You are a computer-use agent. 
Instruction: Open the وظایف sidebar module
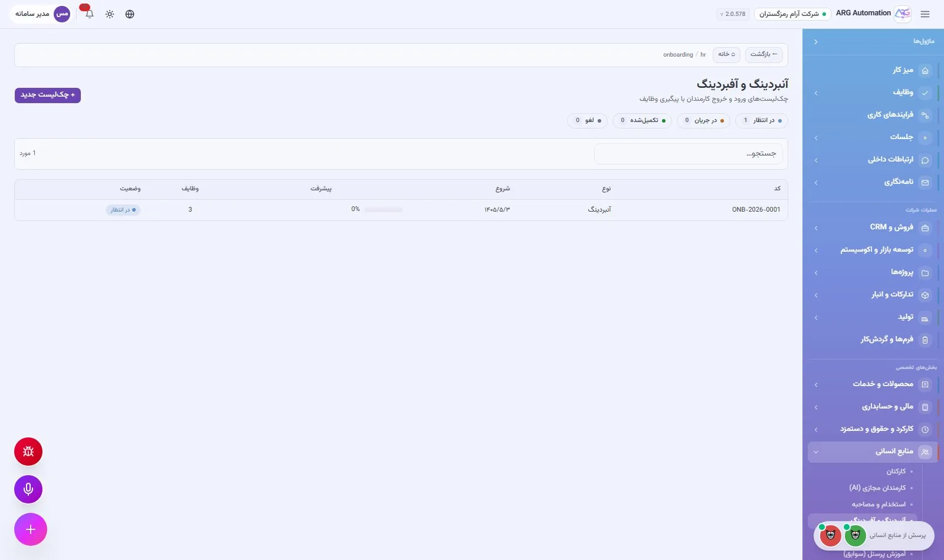[873, 93]
